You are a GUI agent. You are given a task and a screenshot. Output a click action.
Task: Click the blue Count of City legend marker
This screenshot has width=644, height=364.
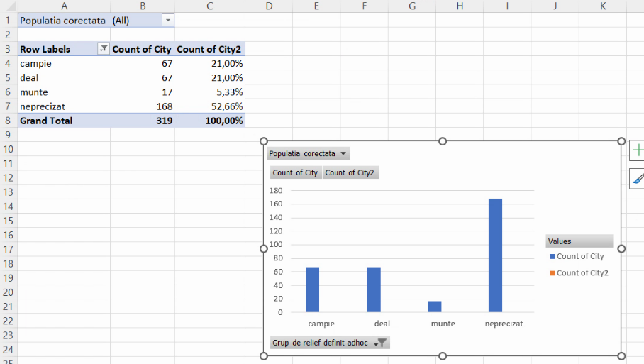(552, 257)
